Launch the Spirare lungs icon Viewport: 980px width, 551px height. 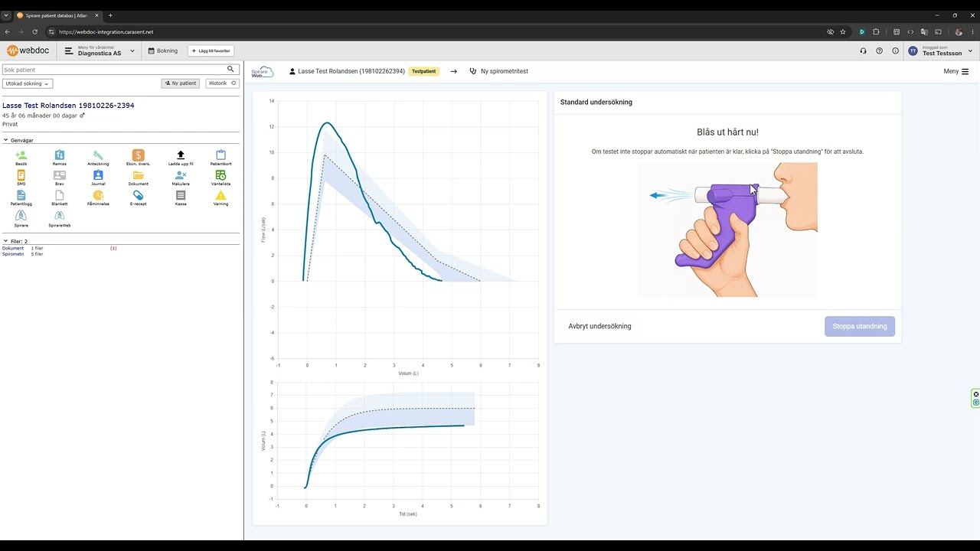tap(21, 216)
